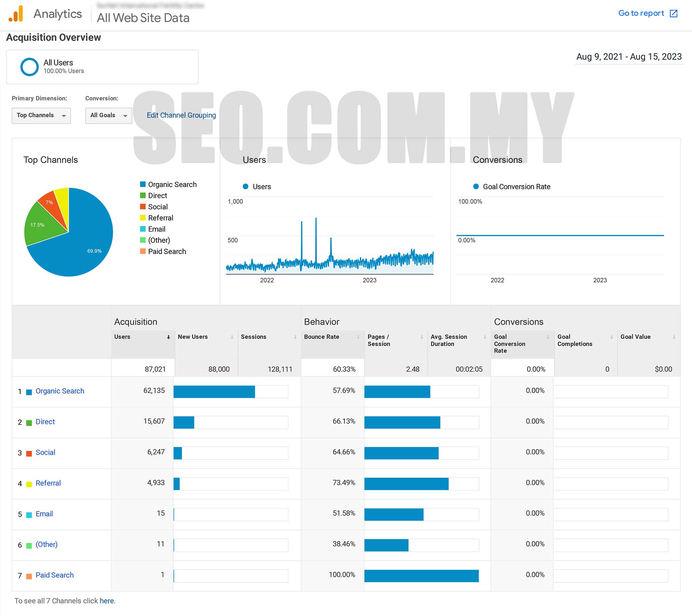Click the Paid Search 100.00% bounce rate bar
This screenshot has width=692, height=616.
[421, 576]
